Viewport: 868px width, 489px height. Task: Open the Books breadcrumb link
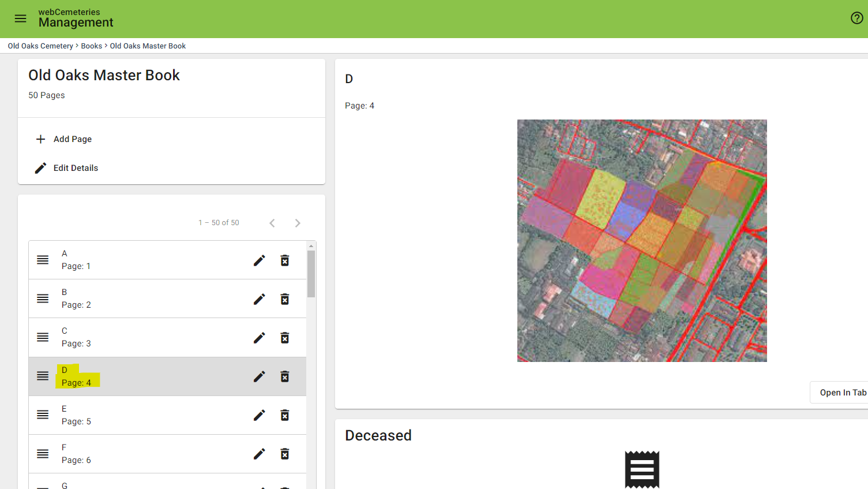click(92, 46)
